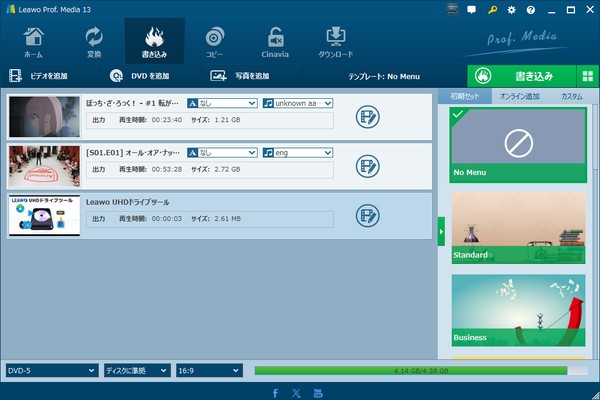Open the grid layout icon beside burn button

click(x=588, y=76)
